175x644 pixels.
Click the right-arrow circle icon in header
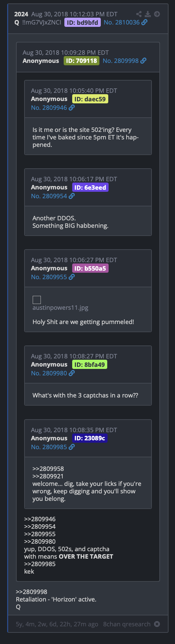pos(157,14)
